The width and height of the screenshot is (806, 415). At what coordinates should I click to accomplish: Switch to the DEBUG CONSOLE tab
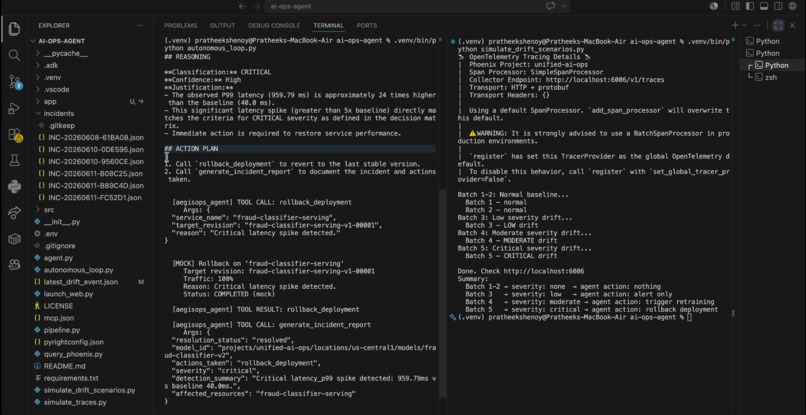274,25
